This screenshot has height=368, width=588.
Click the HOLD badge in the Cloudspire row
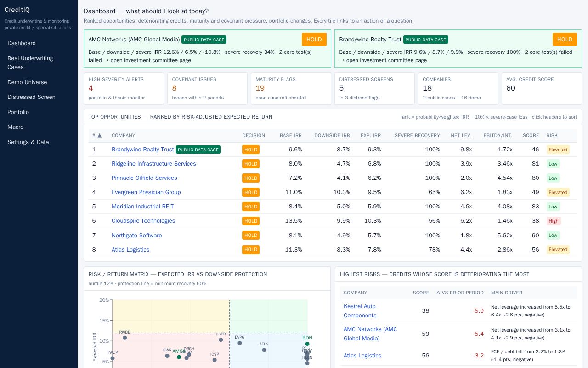point(251,221)
